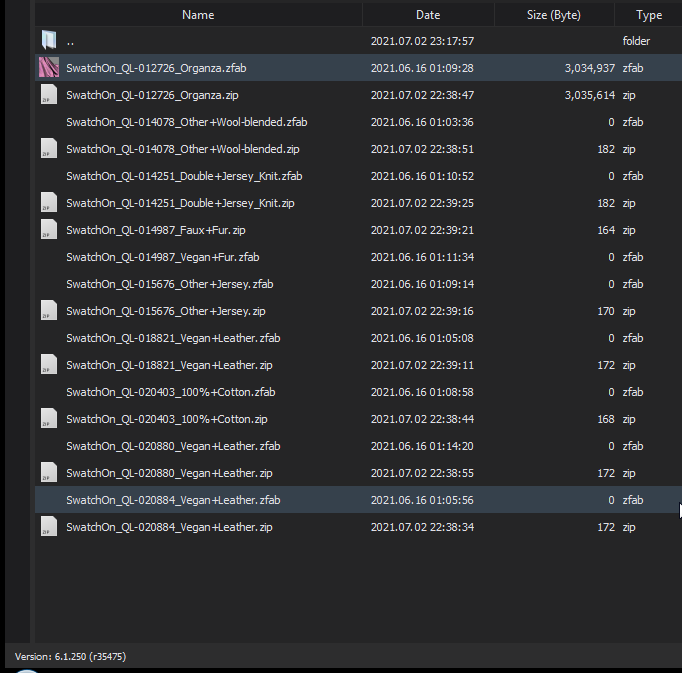The height and width of the screenshot is (673, 682).
Task: Select SwatchOn_QL-020884_Vegan+Leather.zfab file name
Action: [173, 500]
